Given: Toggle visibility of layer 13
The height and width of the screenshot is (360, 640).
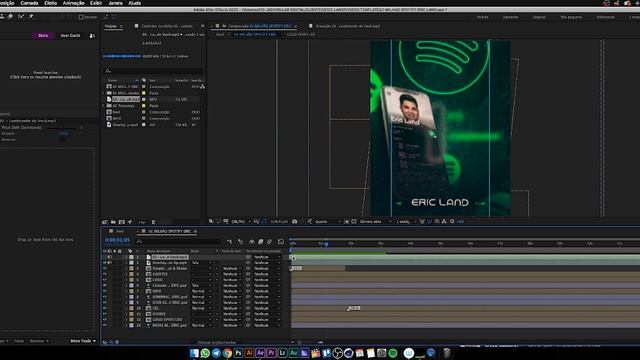Looking at the screenshot, I should [105, 326].
